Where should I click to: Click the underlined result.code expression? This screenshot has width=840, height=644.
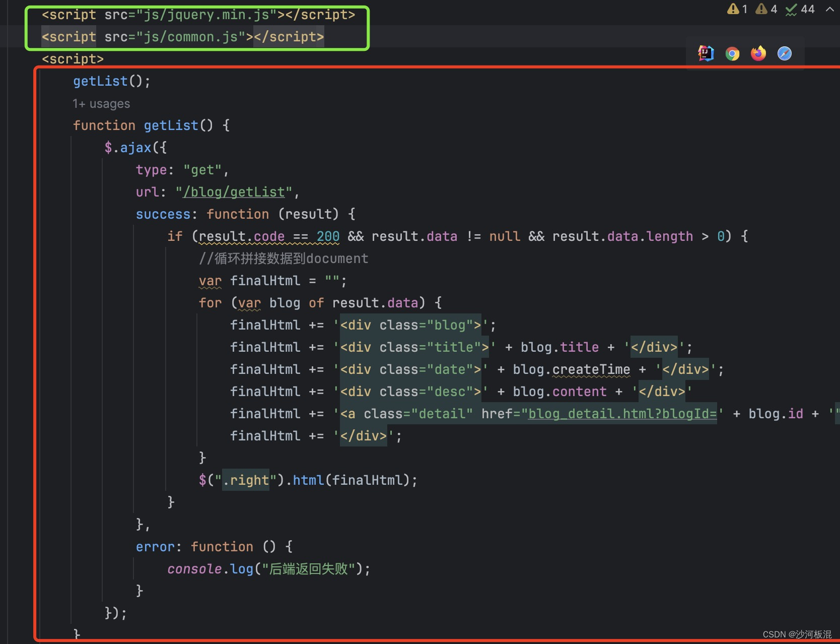point(242,237)
